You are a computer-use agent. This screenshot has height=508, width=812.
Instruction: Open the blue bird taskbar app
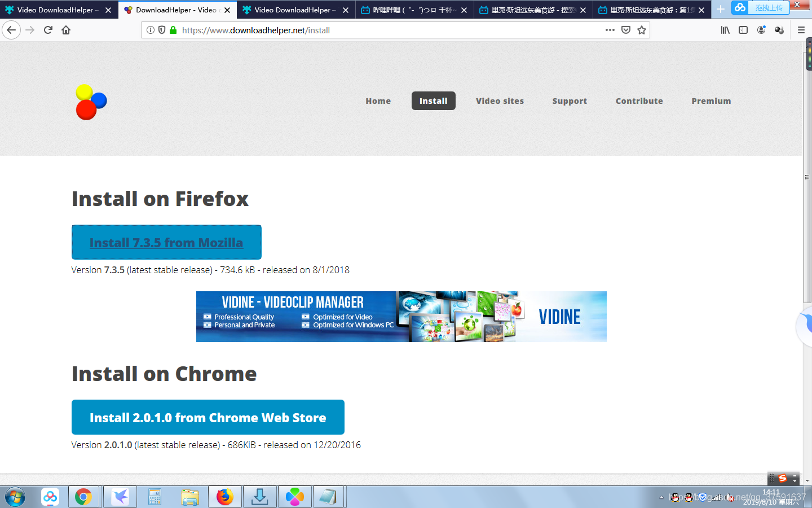tap(120, 497)
